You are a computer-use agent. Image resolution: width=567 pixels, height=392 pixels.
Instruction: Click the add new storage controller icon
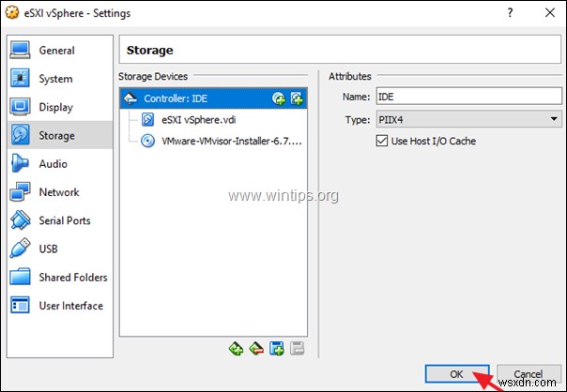tap(237, 349)
